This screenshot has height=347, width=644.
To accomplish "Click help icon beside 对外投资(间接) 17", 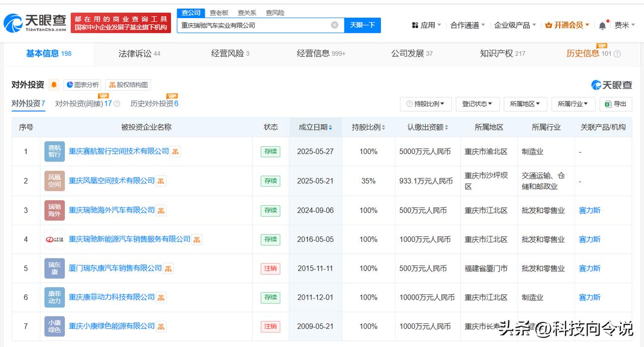I will 117,104.
